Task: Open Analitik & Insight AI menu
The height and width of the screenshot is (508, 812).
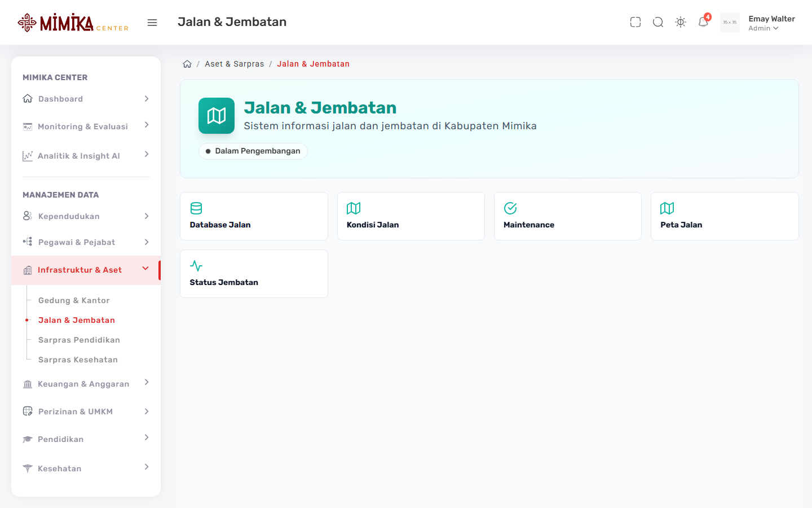Action: pos(86,156)
